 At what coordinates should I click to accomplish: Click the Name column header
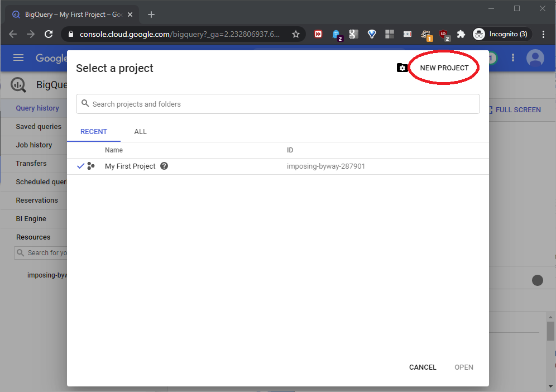click(114, 150)
